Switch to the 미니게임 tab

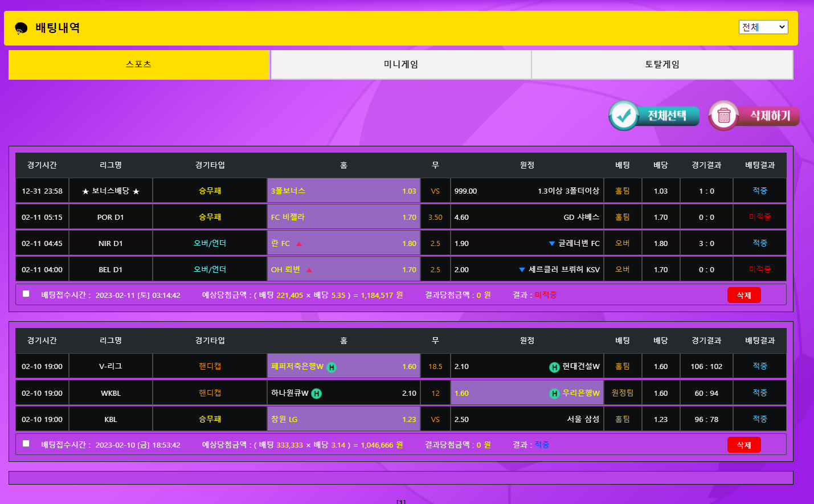coord(400,64)
